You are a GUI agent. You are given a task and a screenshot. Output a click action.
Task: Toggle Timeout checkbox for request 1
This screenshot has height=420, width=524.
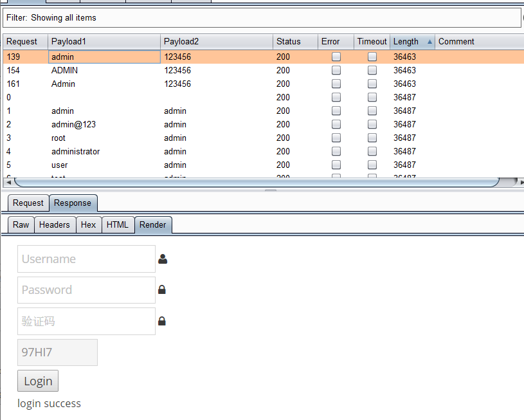pos(372,111)
